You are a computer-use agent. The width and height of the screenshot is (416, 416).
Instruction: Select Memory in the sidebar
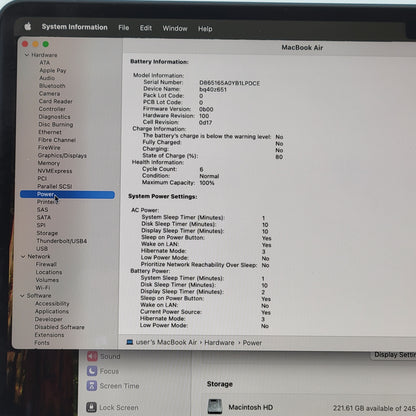(49, 163)
